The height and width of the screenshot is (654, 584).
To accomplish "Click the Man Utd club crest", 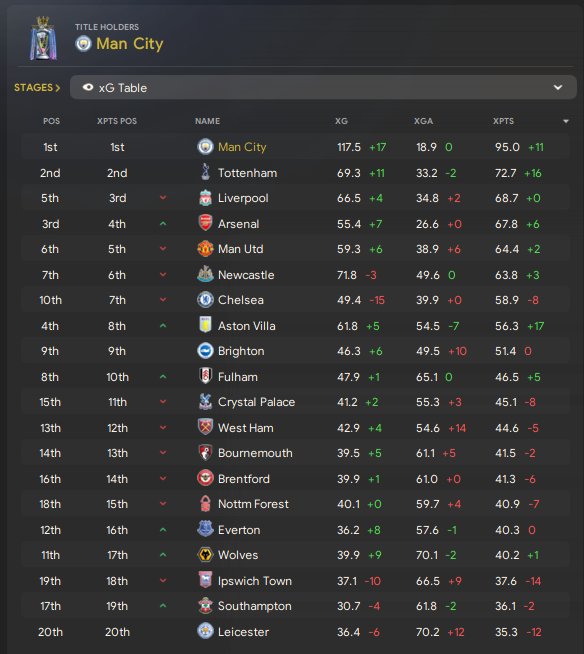I will [x=205, y=249].
